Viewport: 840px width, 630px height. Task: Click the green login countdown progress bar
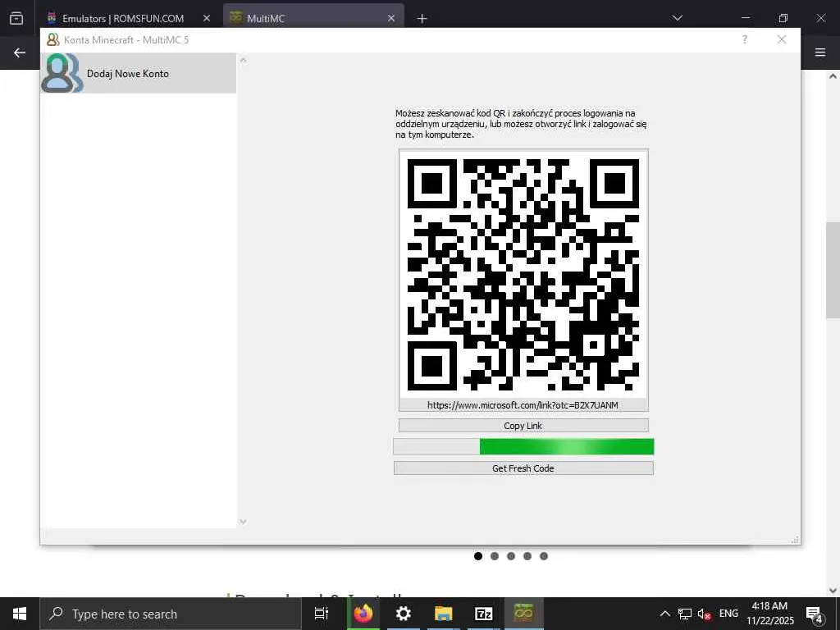[x=523, y=447]
